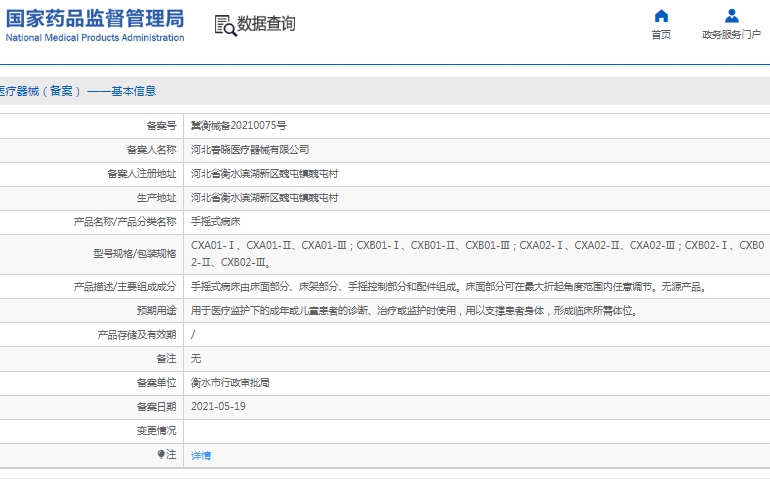Viewport: 770px width, 482px height.
Task: Select filing authority 衡水市行政审批局
Action: click(230, 383)
